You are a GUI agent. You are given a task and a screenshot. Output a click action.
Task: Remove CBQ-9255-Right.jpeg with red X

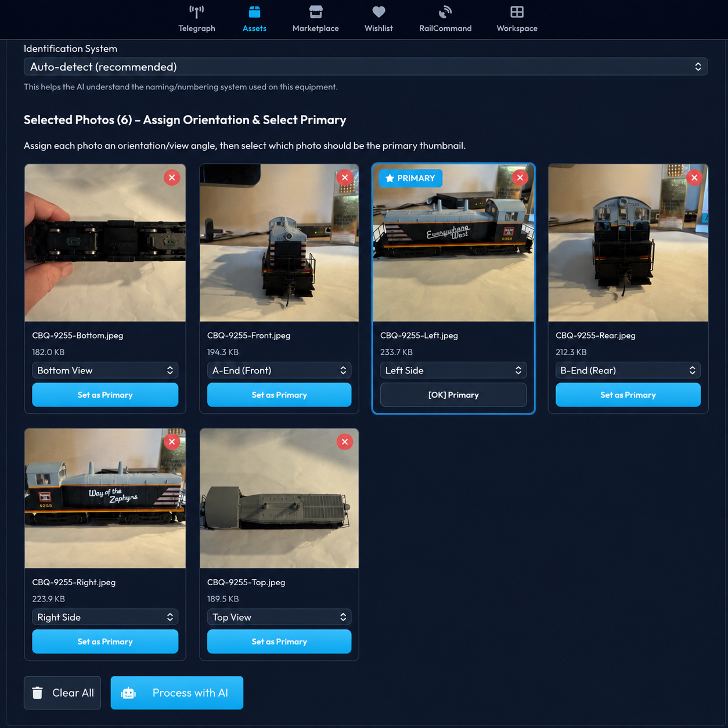click(172, 442)
